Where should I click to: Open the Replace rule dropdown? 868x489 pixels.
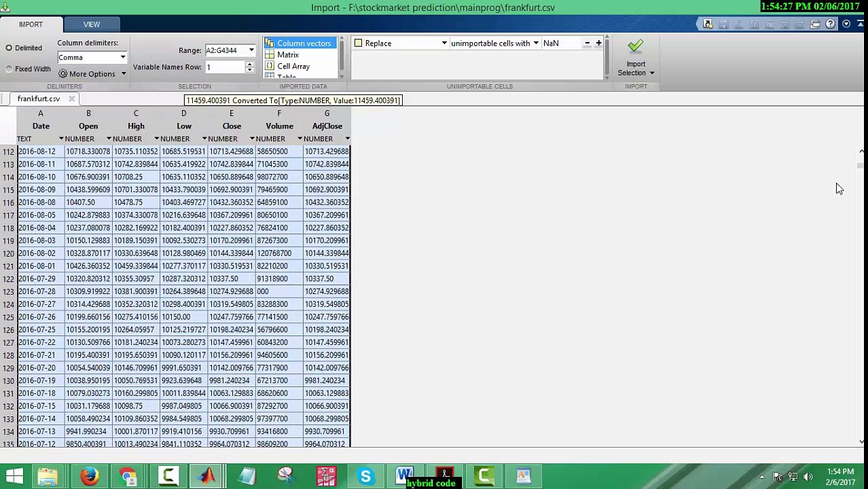(x=444, y=43)
